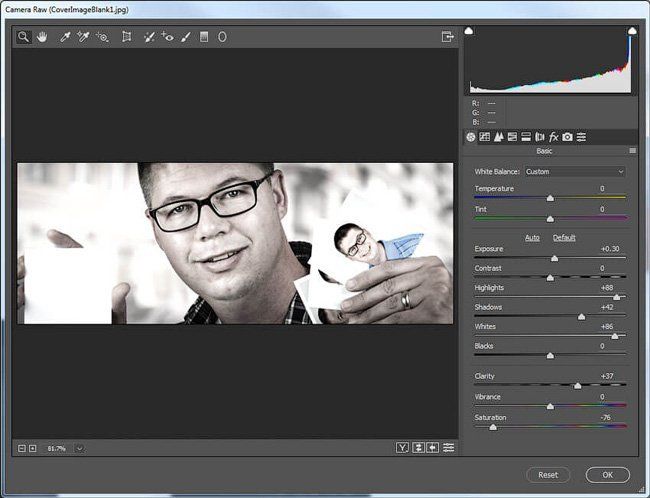Open the Effects (fx) tab

click(x=553, y=137)
